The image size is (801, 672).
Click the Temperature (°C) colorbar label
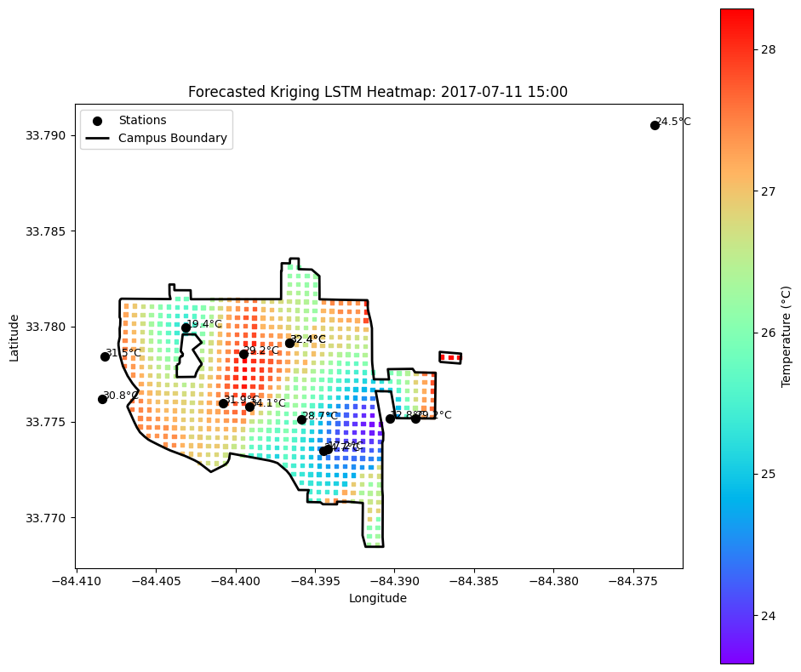point(787,336)
